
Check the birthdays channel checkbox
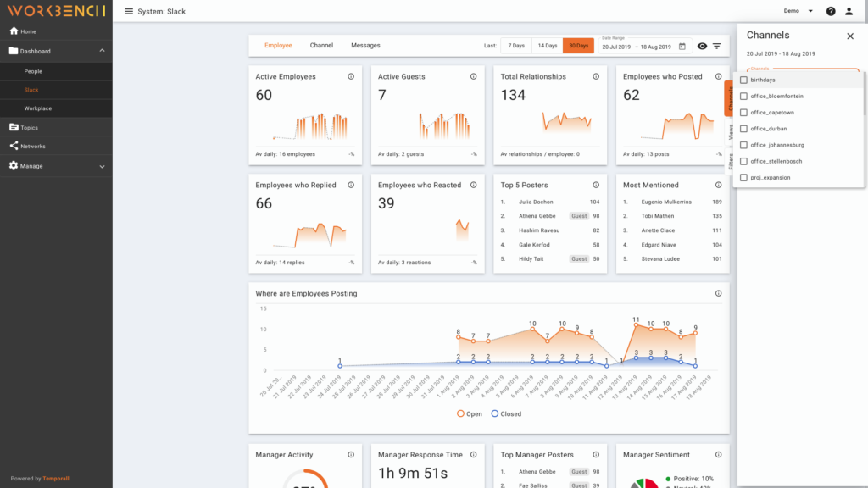(x=743, y=80)
